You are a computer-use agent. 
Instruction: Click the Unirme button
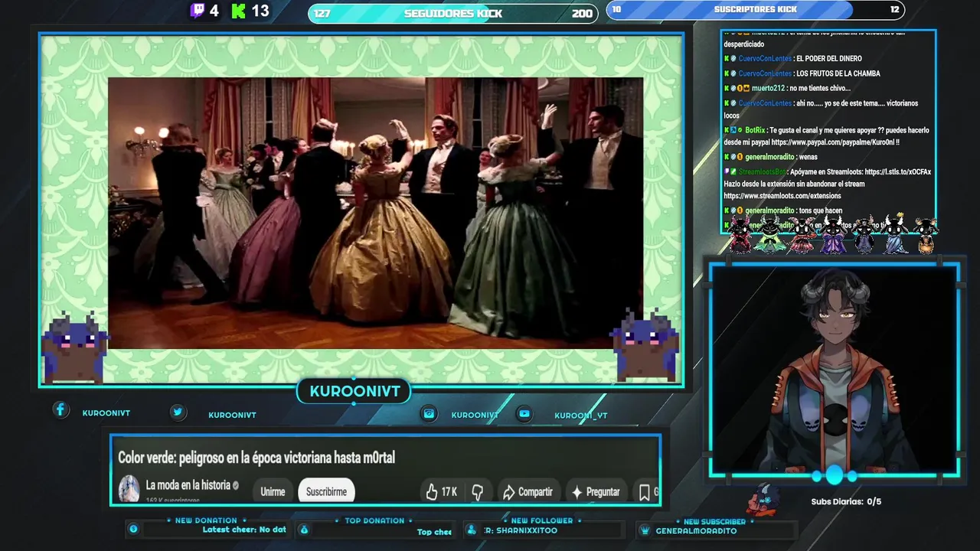click(x=273, y=491)
